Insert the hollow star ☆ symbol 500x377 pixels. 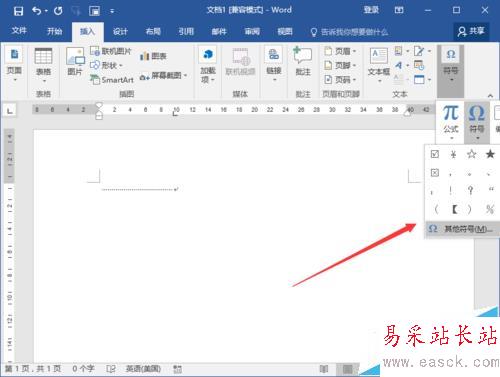(471, 154)
